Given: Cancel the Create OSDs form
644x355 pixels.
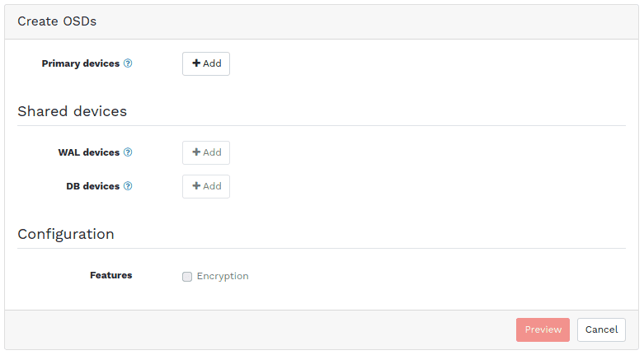Looking at the screenshot, I should (x=601, y=329).
